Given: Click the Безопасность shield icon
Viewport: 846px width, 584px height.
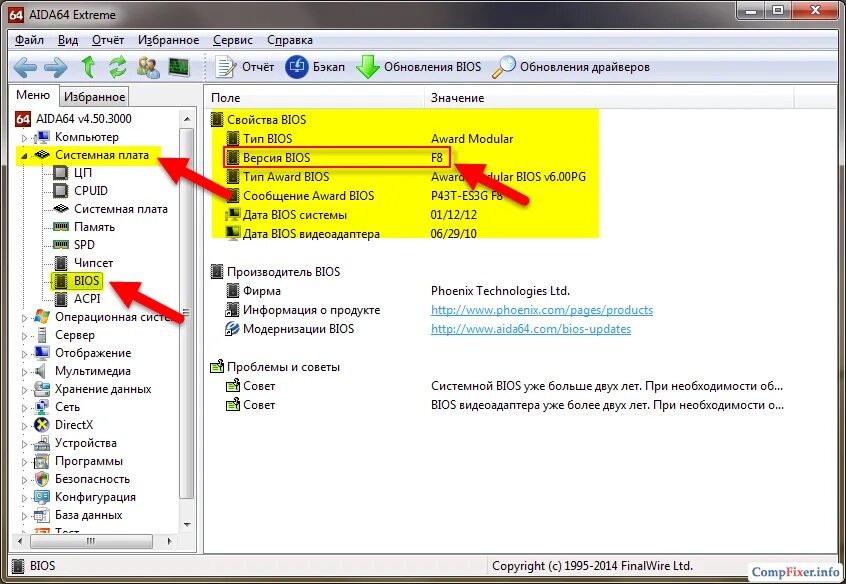Looking at the screenshot, I should pyautogui.click(x=42, y=479).
